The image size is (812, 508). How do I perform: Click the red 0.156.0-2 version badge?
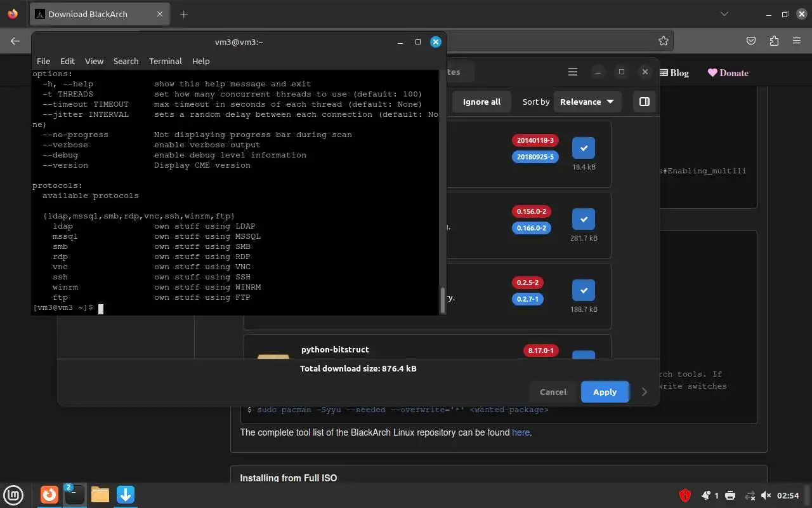(532, 211)
